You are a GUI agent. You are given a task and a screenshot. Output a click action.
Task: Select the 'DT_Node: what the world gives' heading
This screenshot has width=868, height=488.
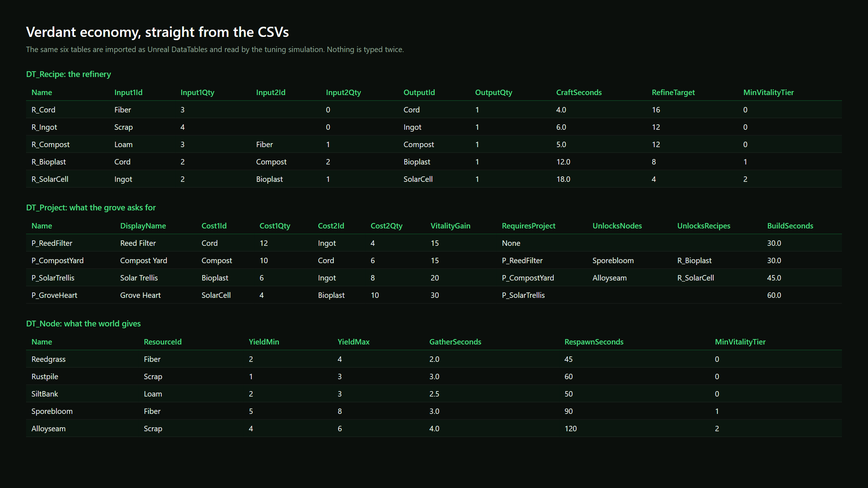tap(83, 324)
